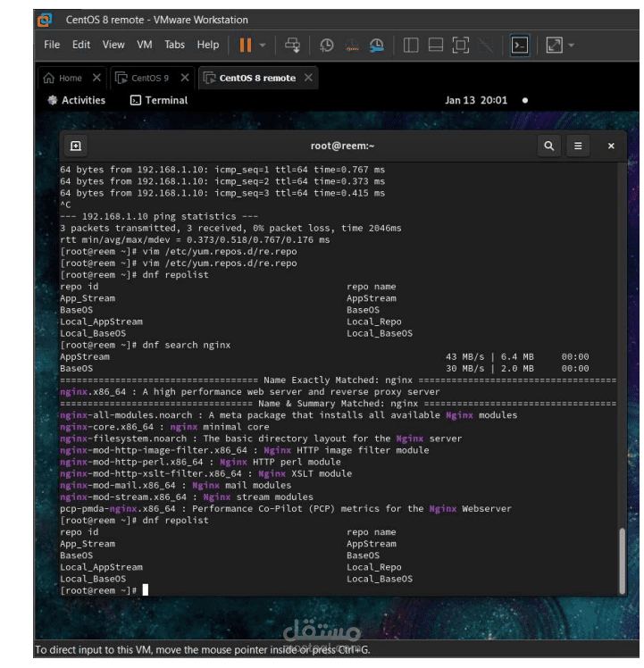Open GNOME Activities overview
The image size is (644, 668).
76,100
